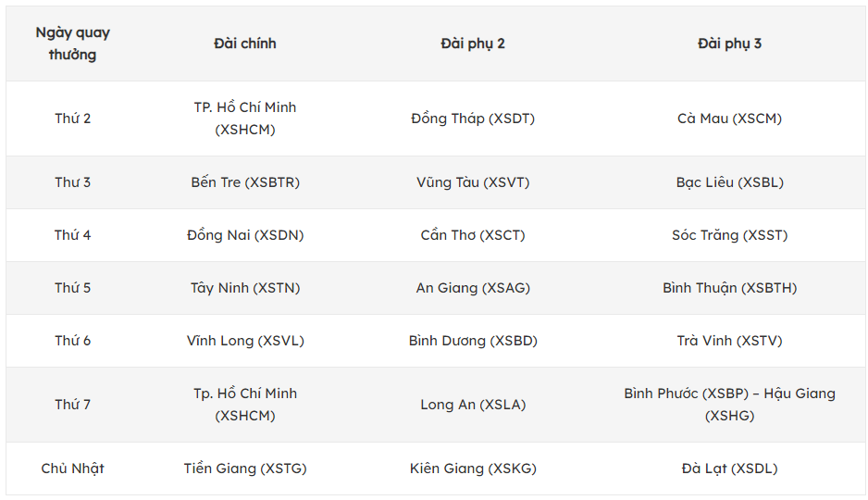Click the 'Đồng Tháp (XSDT)' cell

click(x=473, y=119)
